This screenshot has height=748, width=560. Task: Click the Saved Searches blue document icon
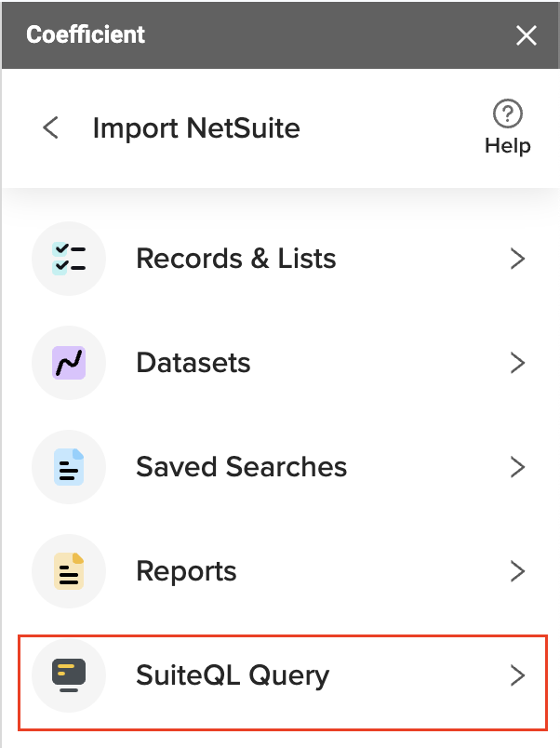click(69, 466)
